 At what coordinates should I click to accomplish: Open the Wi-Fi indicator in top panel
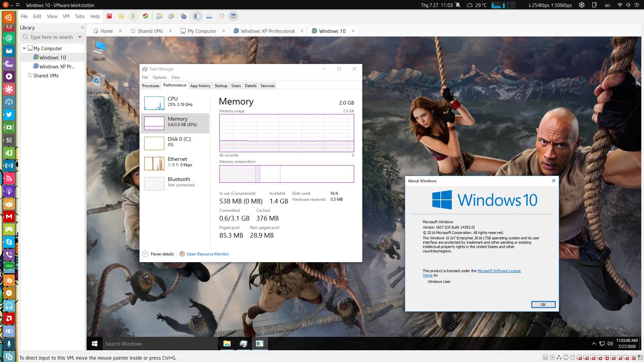tap(620, 5)
